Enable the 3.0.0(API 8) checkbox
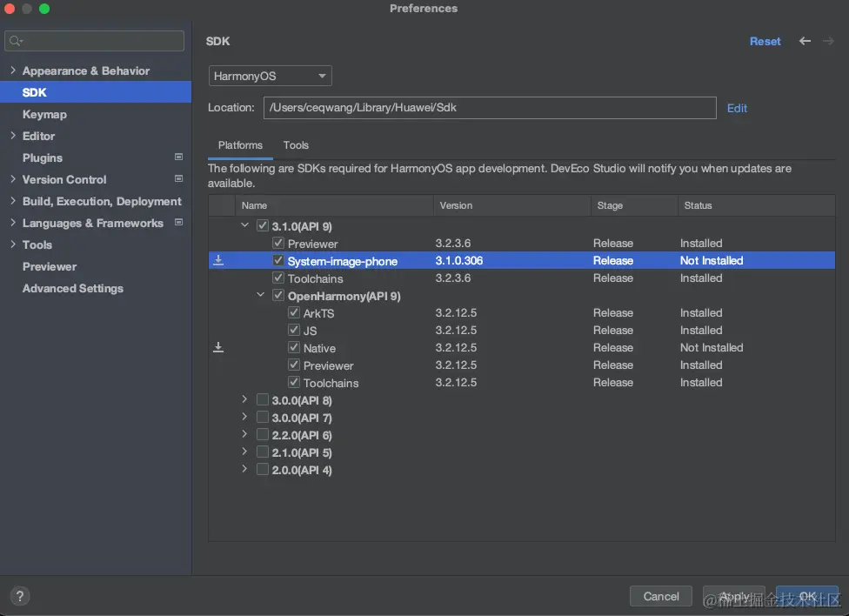The image size is (849, 616). [x=263, y=400]
